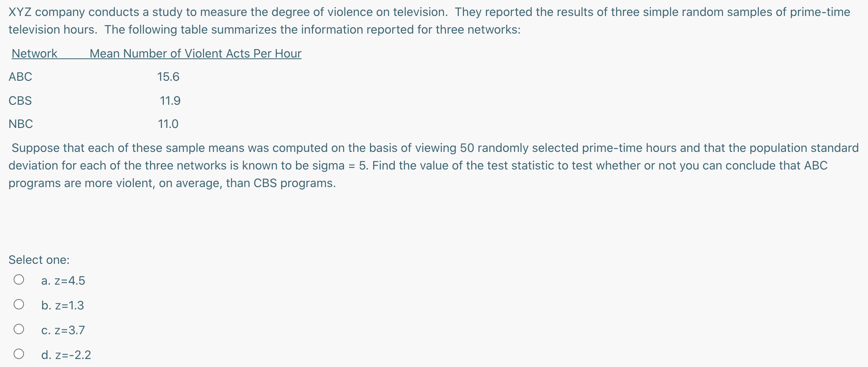Image resolution: width=868 pixels, height=367 pixels.
Task: Click the ABC row in the table
Action: coord(20,77)
